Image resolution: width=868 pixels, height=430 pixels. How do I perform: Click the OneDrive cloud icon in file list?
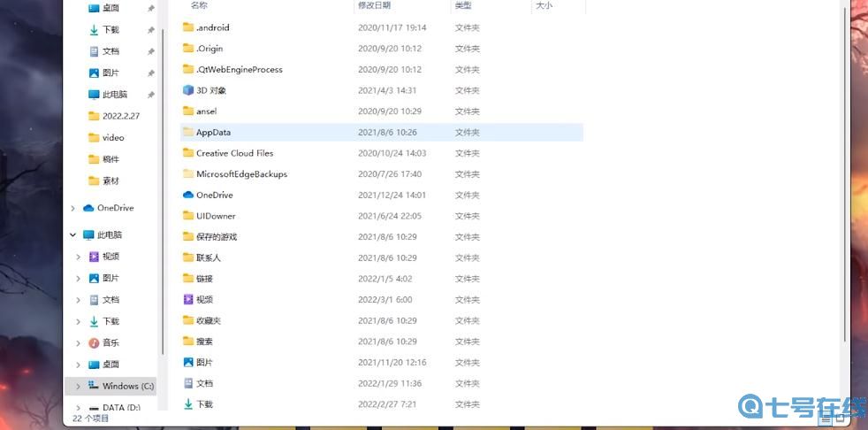187,195
